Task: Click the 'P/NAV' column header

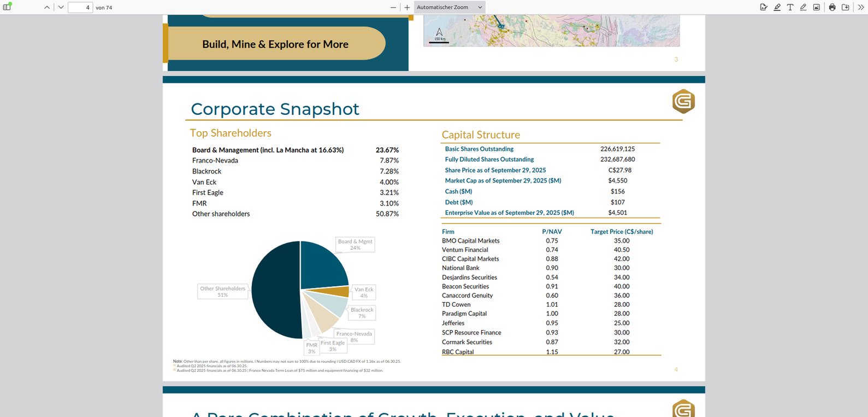Action: tap(552, 232)
